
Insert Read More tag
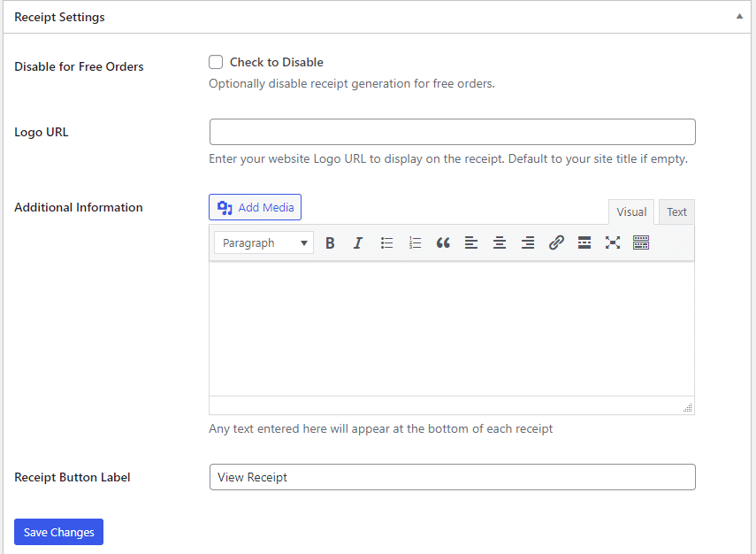[x=584, y=242]
